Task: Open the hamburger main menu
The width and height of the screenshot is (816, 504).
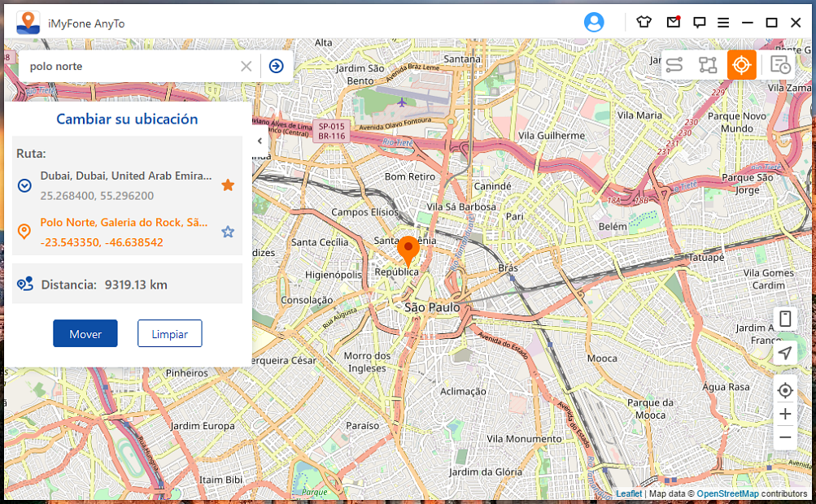Action: point(722,23)
